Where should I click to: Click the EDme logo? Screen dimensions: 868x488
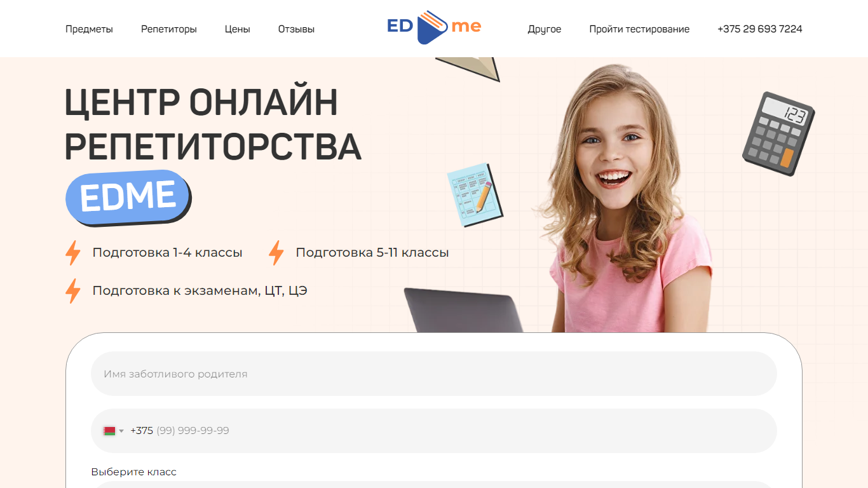[x=434, y=27]
